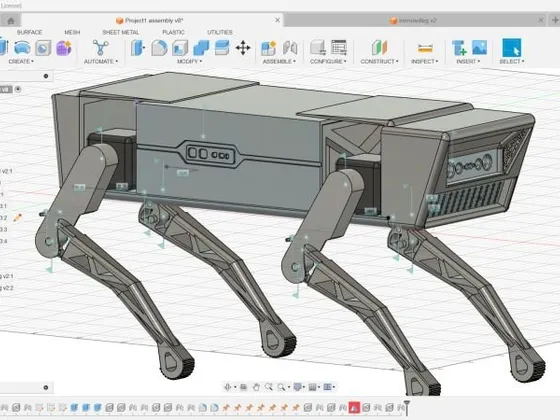The width and height of the screenshot is (560, 420).
Task: Click the Zoom Window icon in the navigation bar
Action: coord(281,387)
